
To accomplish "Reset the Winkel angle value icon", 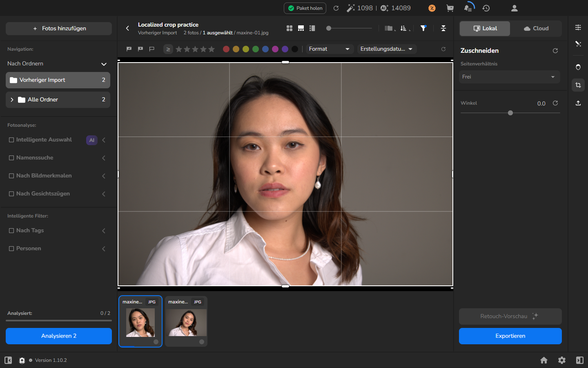I will point(555,103).
